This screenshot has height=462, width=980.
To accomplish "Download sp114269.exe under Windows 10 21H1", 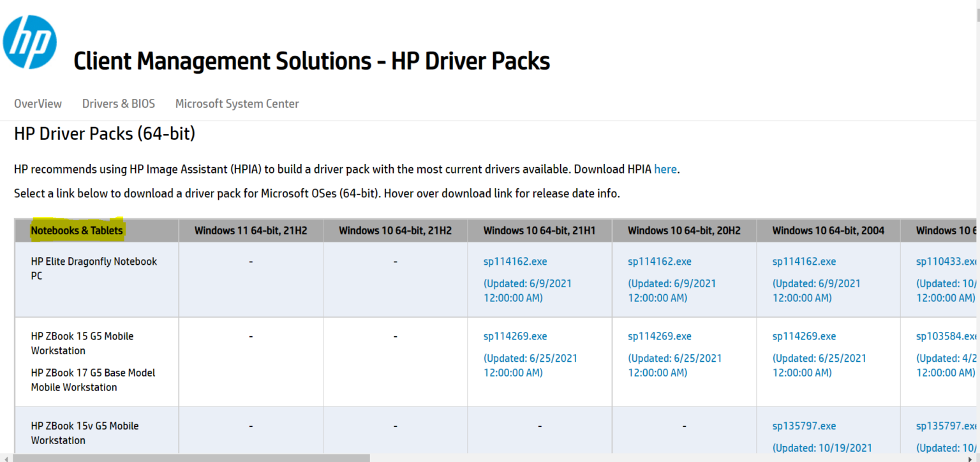I will coord(516,336).
